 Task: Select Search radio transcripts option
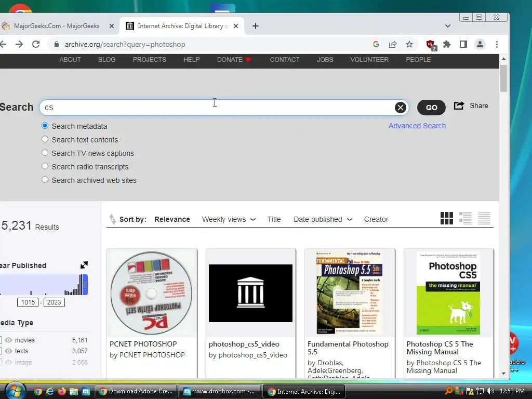tap(45, 166)
